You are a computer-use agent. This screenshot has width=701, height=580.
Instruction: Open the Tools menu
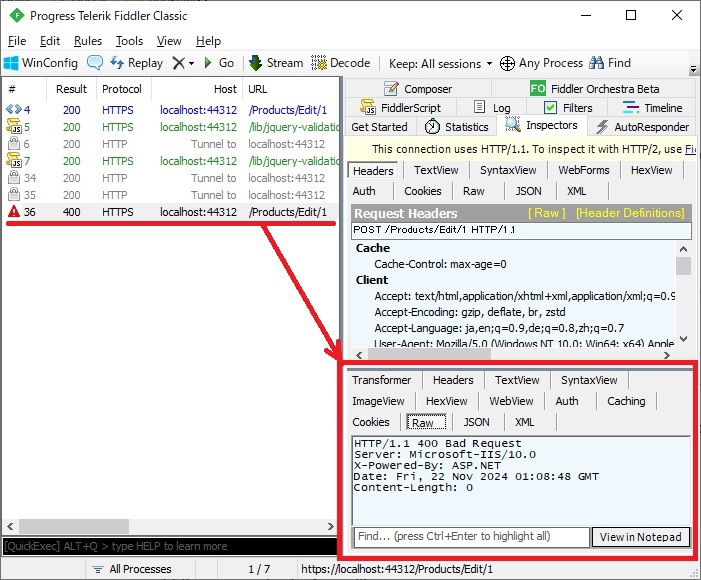[x=129, y=41]
